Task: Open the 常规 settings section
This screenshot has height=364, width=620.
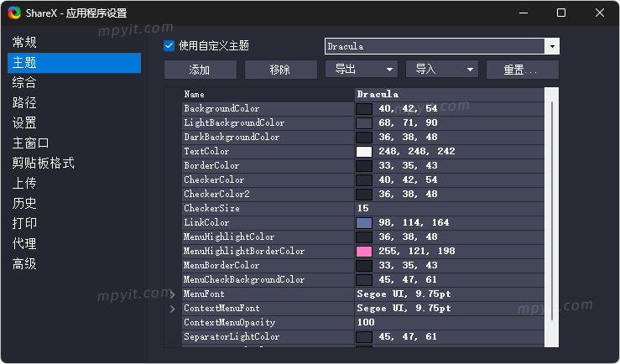Action: [x=24, y=42]
